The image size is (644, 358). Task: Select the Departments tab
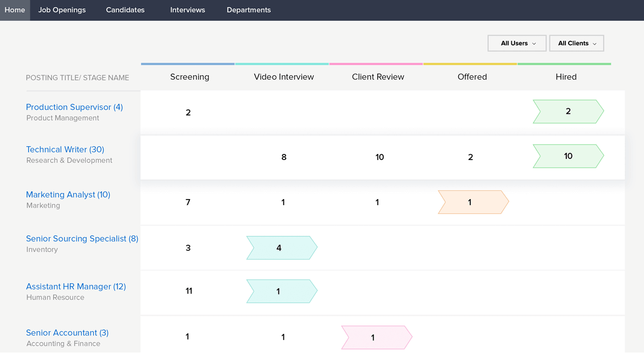pyautogui.click(x=249, y=10)
